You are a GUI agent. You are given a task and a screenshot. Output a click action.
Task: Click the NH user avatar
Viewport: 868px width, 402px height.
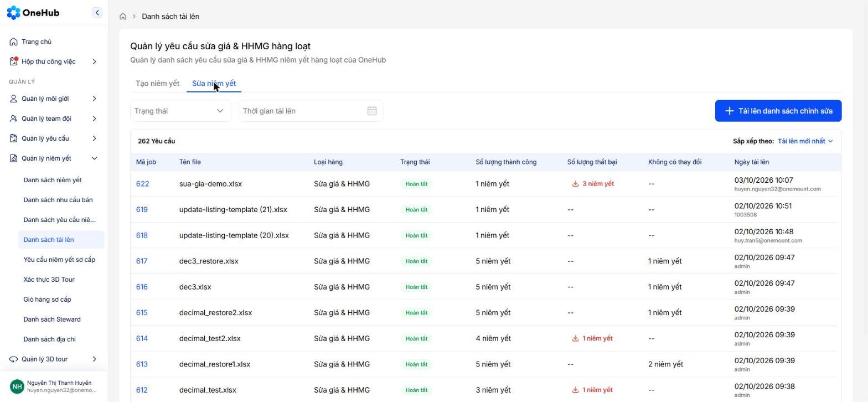pos(17,386)
